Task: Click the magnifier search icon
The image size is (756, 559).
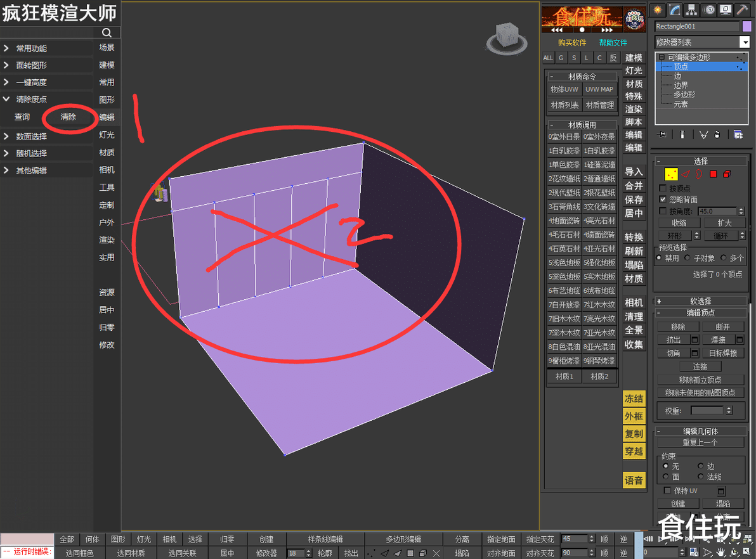Action: [107, 32]
